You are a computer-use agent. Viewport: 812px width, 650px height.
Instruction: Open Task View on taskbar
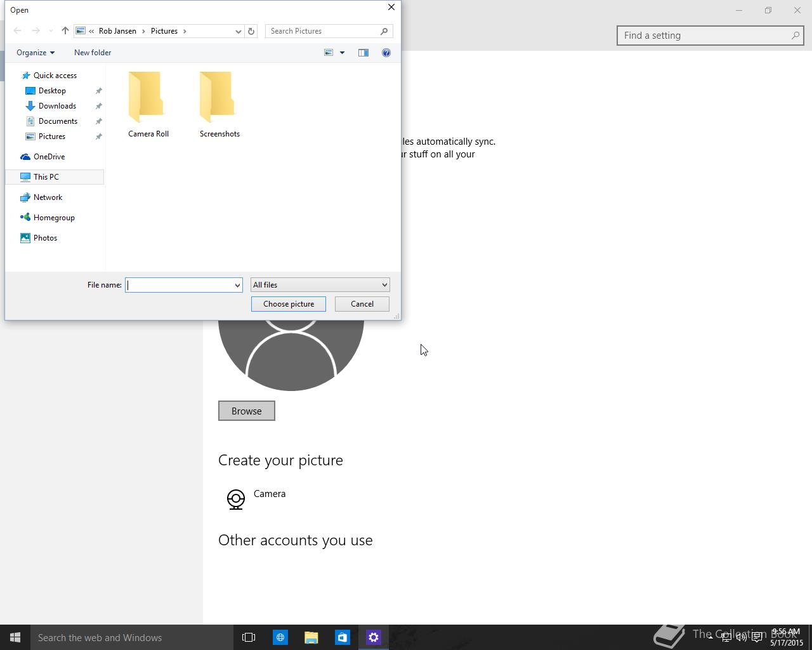click(249, 637)
